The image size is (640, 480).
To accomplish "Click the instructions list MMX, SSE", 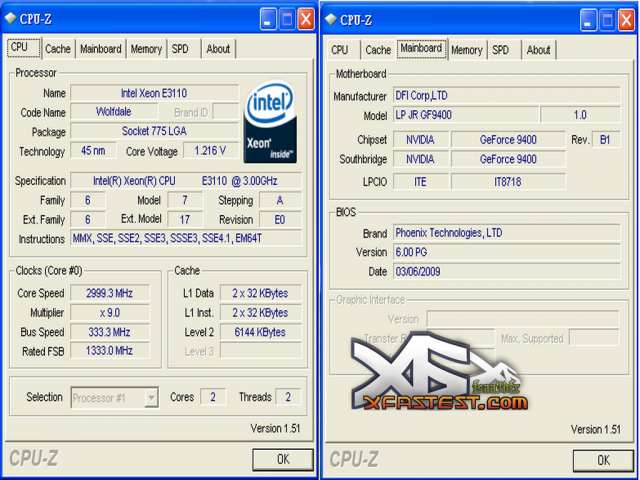I will point(186,238).
